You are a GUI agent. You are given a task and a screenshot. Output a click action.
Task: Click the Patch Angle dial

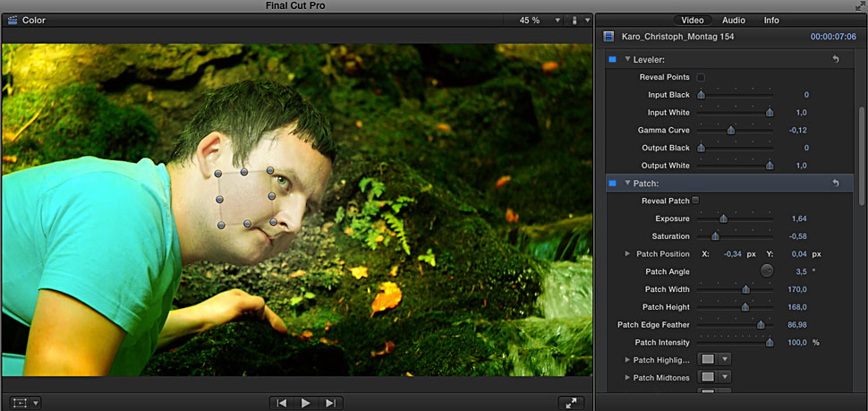(x=767, y=271)
